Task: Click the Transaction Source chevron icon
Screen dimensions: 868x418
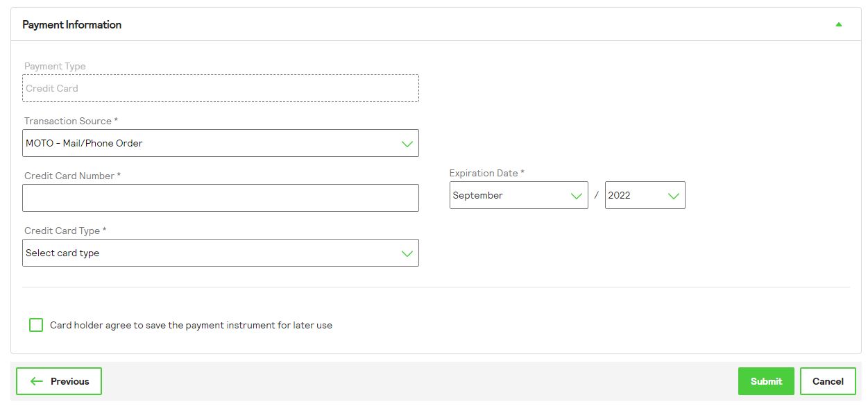Action: [407, 143]
